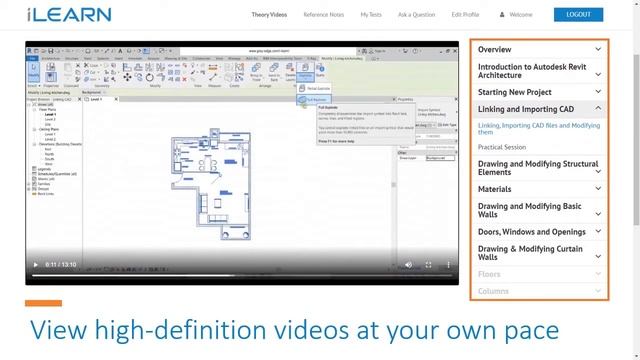The height and width of the screenshot is (360, 640).
Task: Play the Revit tutorial video
Action: (x=36, y=265)
